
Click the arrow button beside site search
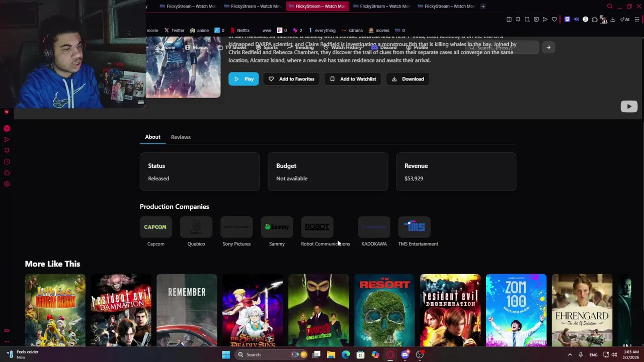click(548, 47)
